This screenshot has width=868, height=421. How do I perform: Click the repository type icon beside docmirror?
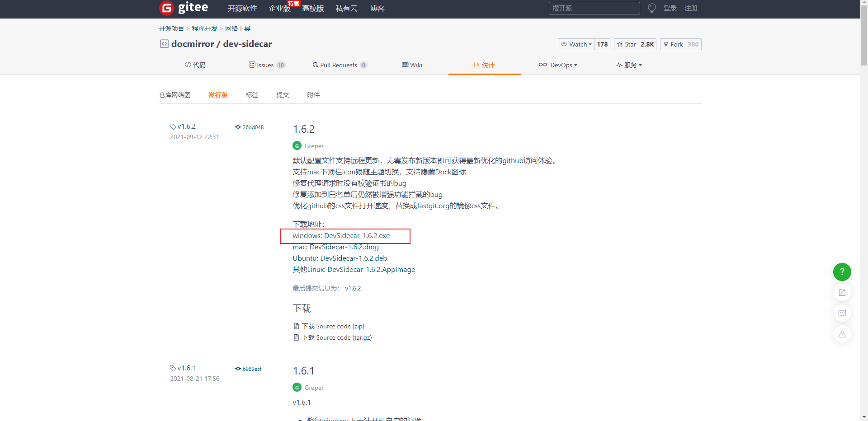(x=164, y=44)
